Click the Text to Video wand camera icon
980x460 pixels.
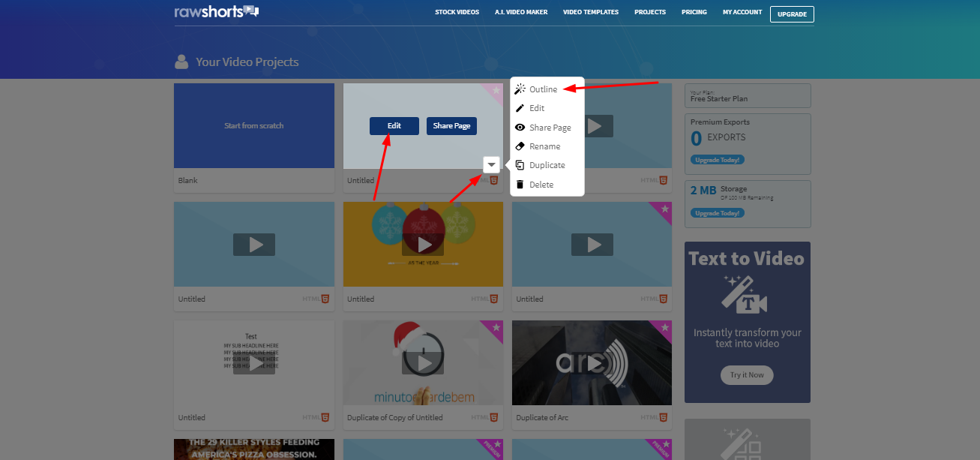745,295
